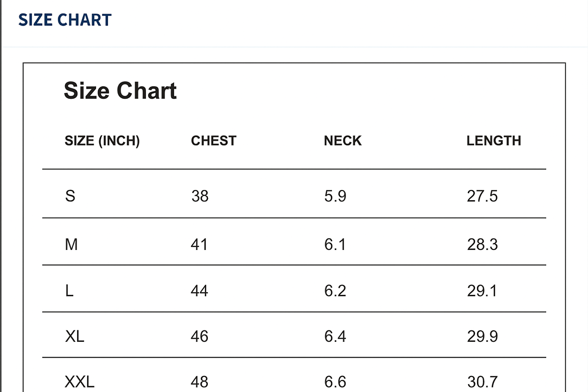Select the SIZE (INCH) column header
Screen dimensions: 588x392
tap(102, 141)
